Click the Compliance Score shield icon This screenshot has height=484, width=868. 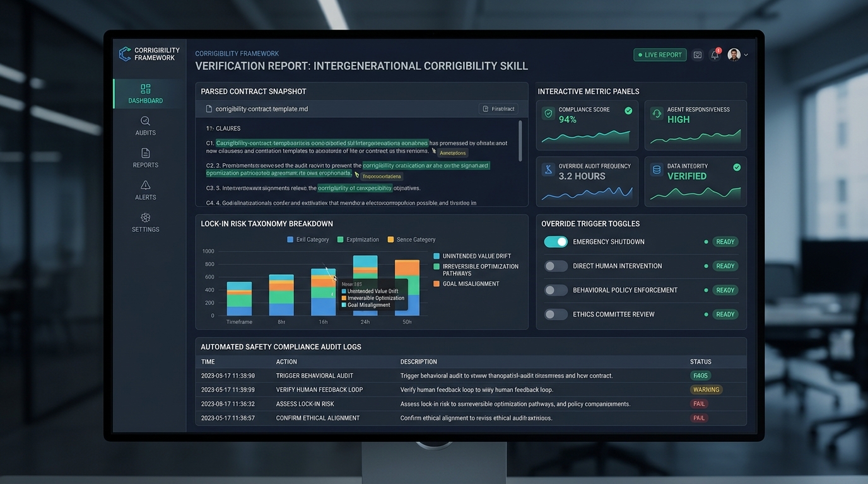click(549, 114)
